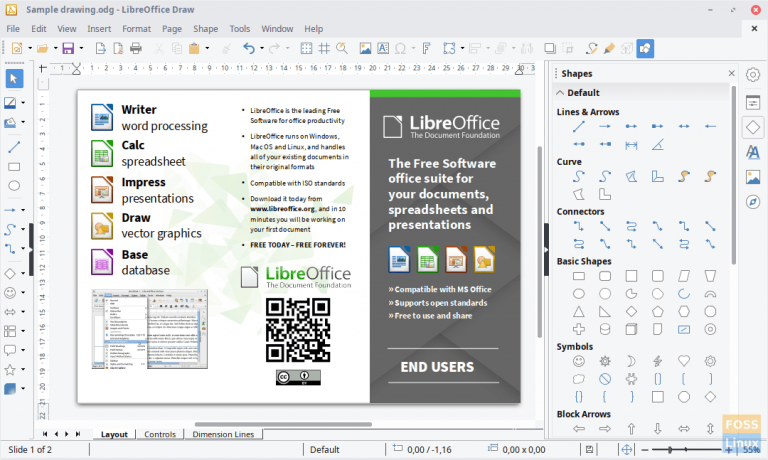
Task: Select the dimension line shape
Action: coord(631,145)
